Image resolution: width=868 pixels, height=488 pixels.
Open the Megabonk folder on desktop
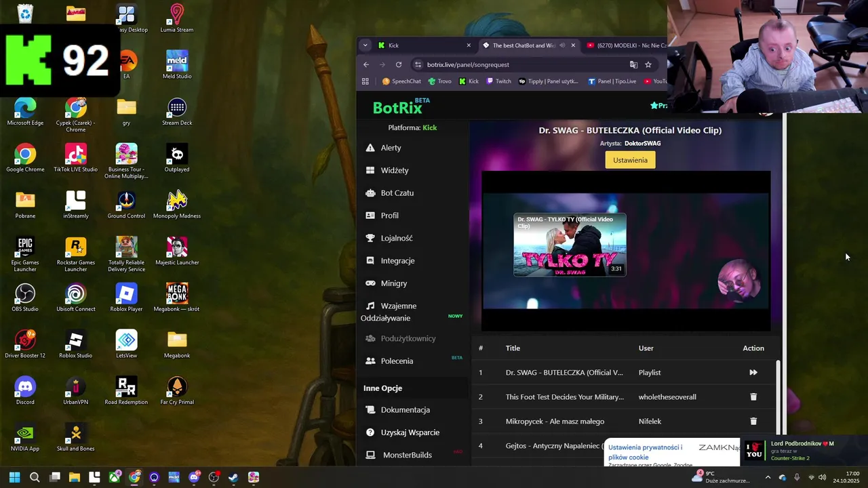177,344
